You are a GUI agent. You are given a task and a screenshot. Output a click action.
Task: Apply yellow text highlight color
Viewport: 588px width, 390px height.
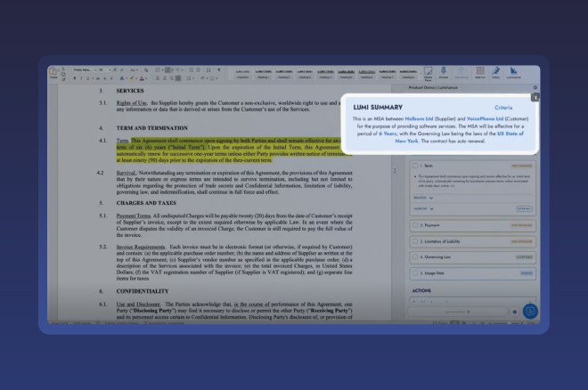tap(132, 78)
